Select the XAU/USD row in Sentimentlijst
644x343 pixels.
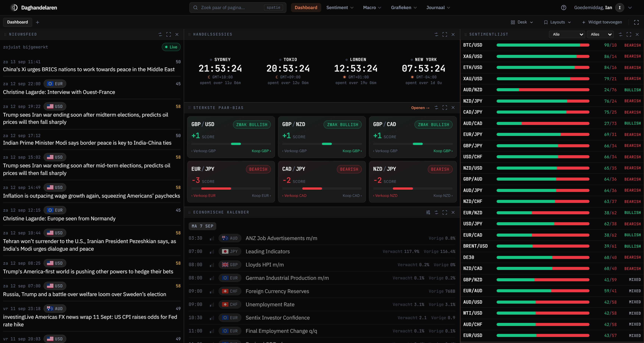click(552, 79)
